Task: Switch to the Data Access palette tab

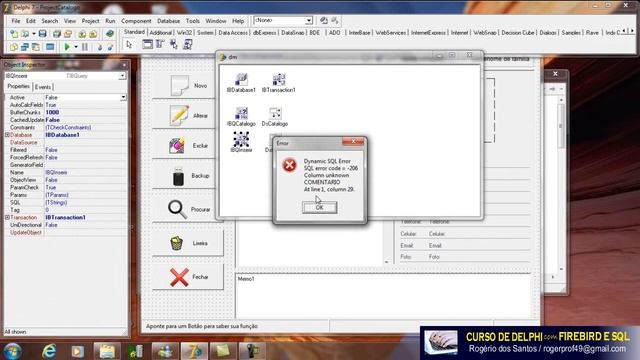Action: point(233,33)
